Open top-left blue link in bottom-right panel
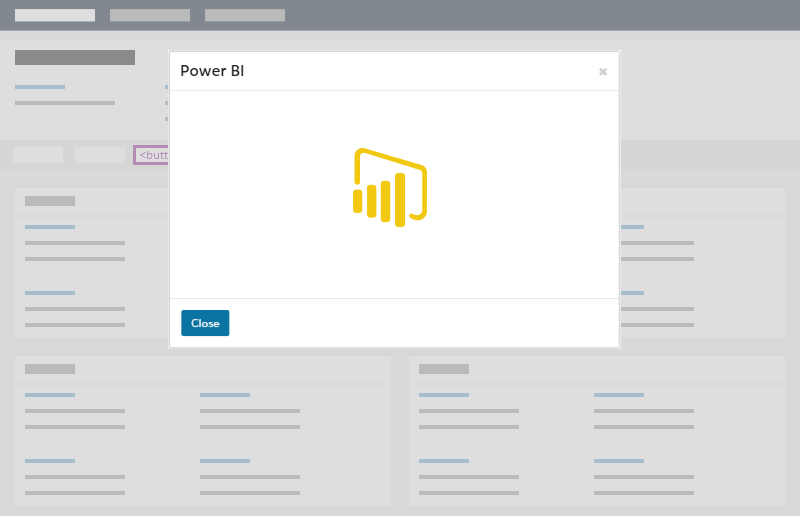The image size is (800, 516). 444,395
